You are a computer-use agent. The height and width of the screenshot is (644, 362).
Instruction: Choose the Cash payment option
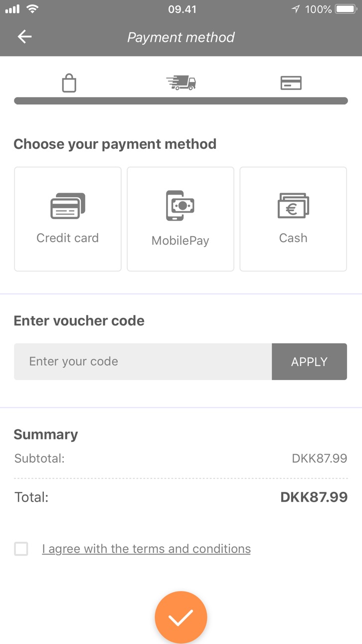pos(293,219)
